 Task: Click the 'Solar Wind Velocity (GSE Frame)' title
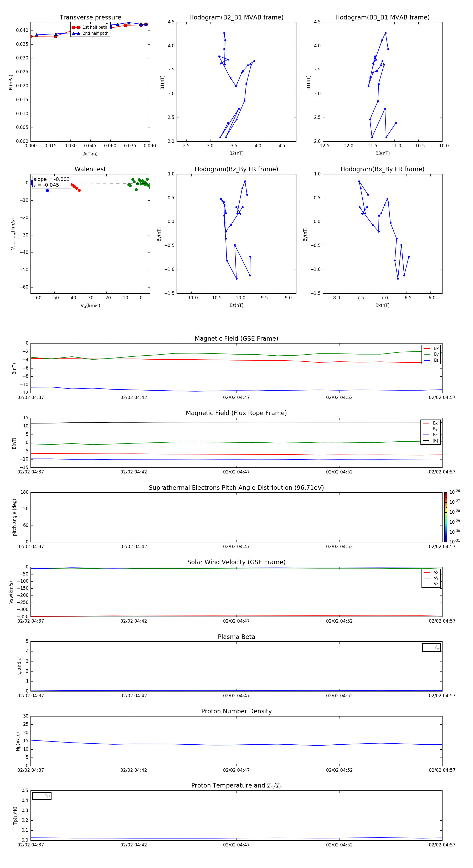click(236, 562)
